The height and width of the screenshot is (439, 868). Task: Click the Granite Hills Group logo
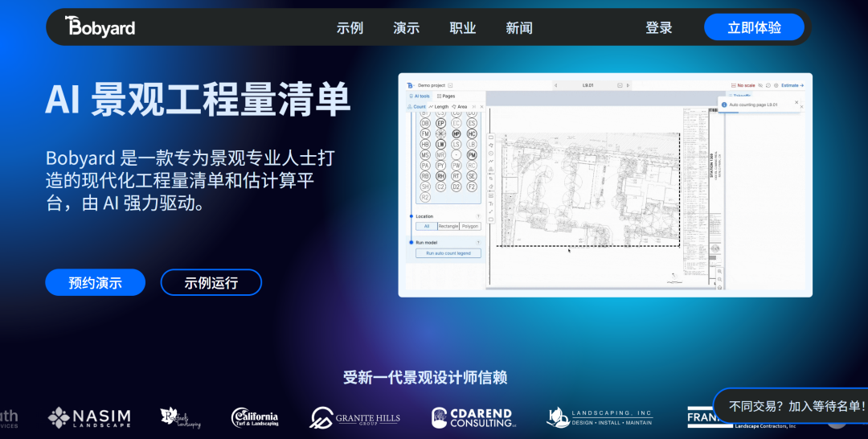pyautogui.click(x=355, y=417)
